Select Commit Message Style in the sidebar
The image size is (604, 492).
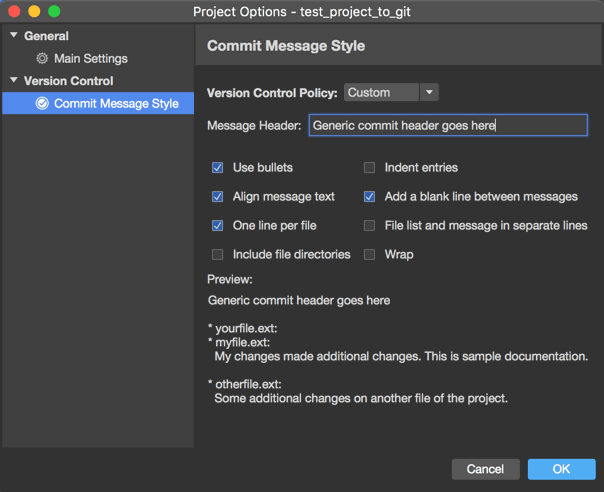(98, 103)
